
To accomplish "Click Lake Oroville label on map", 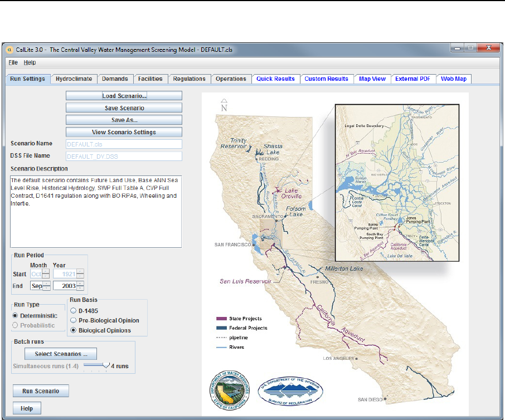I will (x=292, y=193).
